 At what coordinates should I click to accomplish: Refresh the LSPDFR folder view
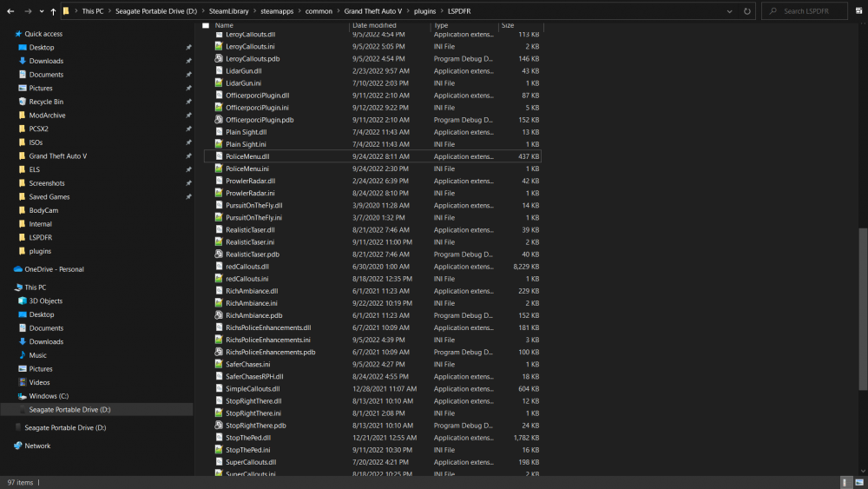[746, 11]
